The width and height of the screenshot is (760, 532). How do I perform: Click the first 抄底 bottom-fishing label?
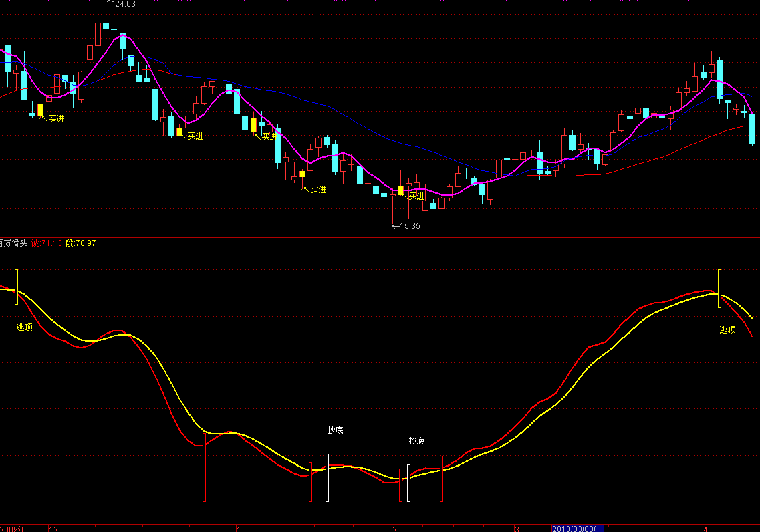tap(335, 430)
